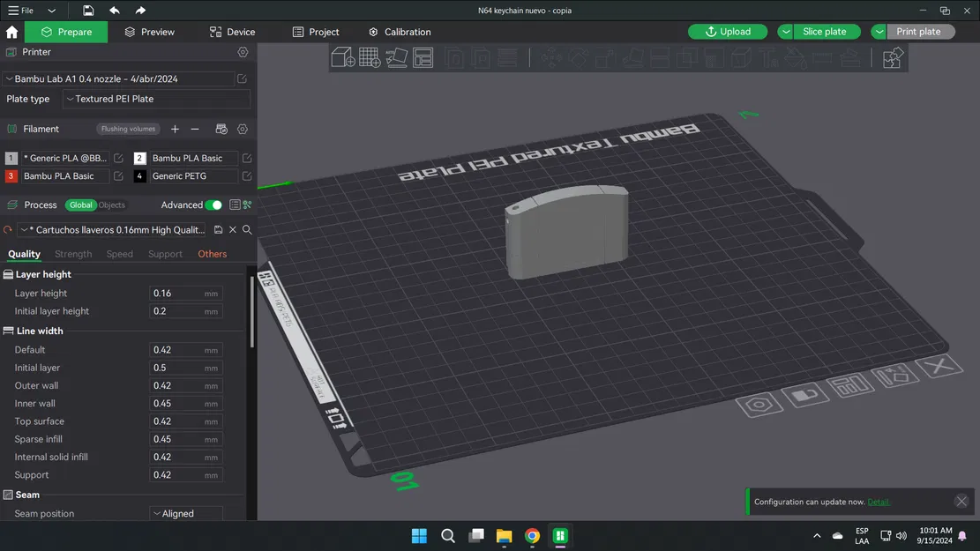
Task: Click the Add model cube icon
Action: click(x=342, y=58)
